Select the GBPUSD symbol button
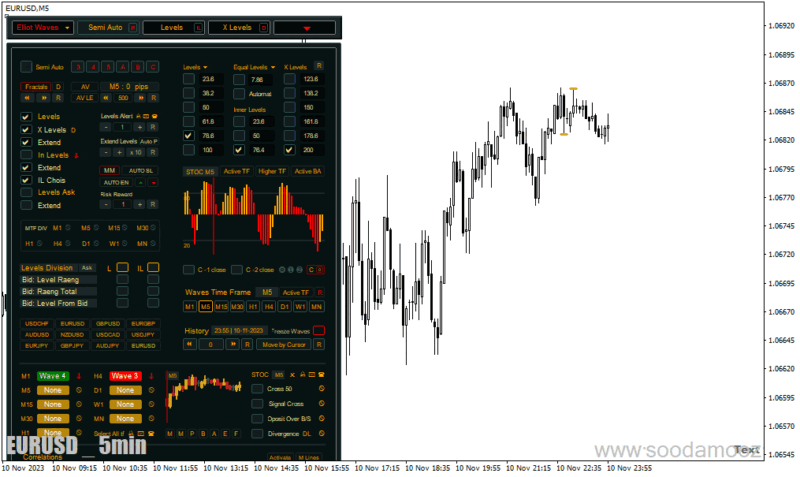 (108, 323)
